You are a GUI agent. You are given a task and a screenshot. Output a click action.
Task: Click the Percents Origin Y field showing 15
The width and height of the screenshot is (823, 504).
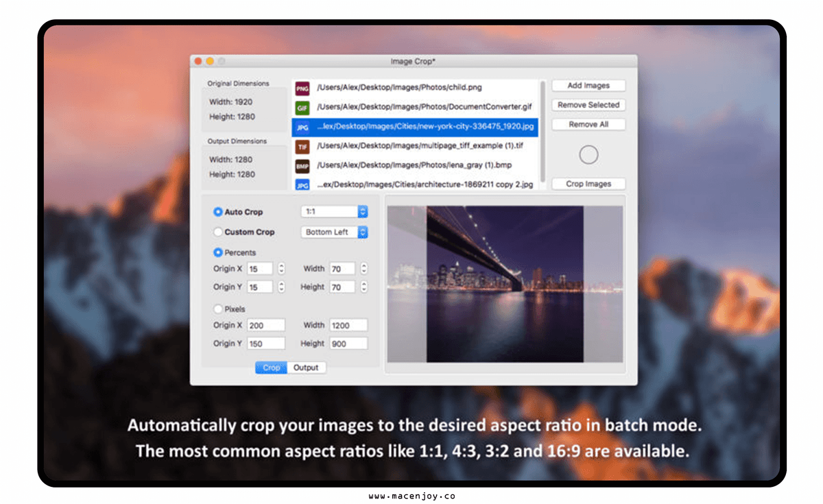click(x=260, y=287)
